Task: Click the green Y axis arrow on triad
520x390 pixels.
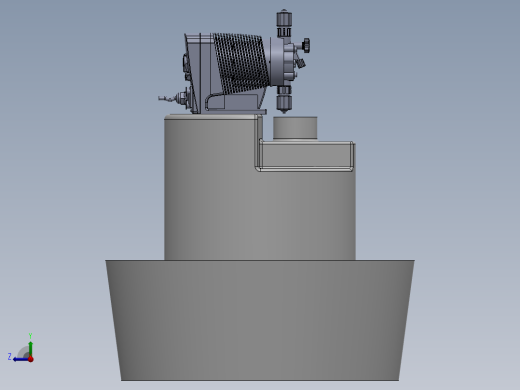Action: click(30, 348)
